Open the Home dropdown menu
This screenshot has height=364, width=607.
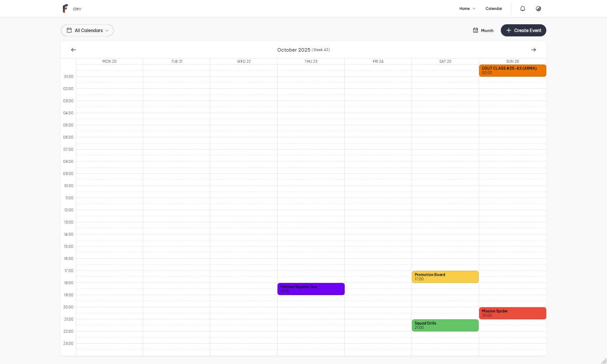click(467, 9)
